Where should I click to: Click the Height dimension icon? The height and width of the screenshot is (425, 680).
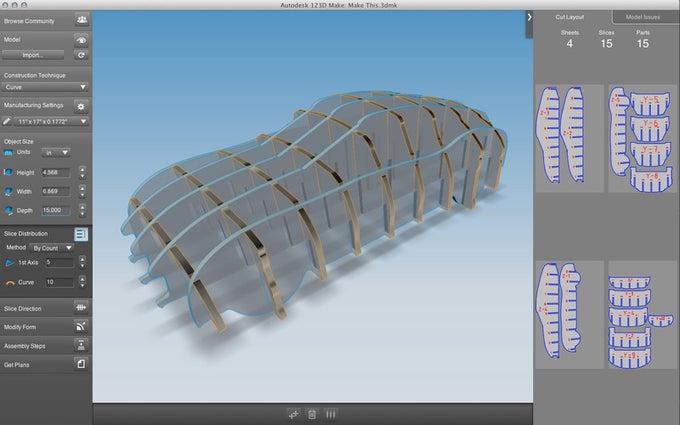(8, 172)
